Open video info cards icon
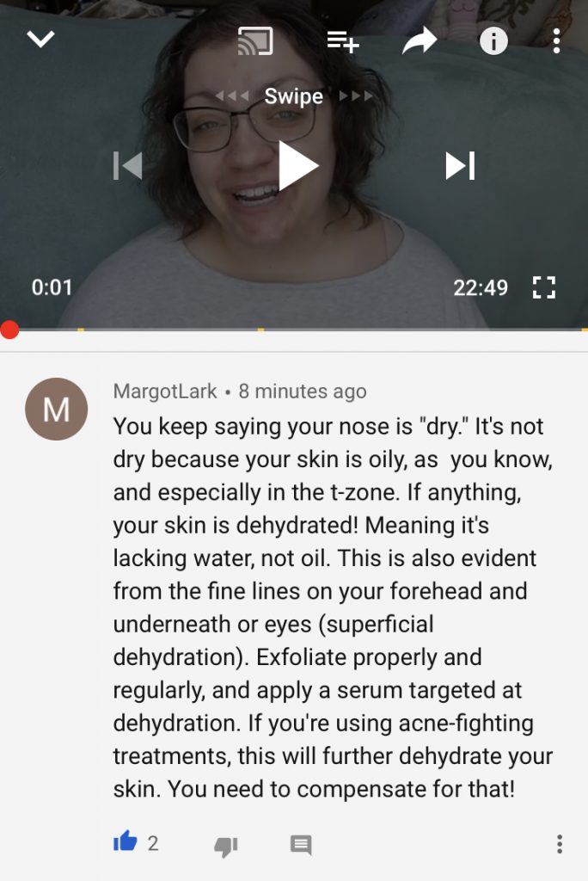This screenshot has width=588, height=881. (493, 41)
